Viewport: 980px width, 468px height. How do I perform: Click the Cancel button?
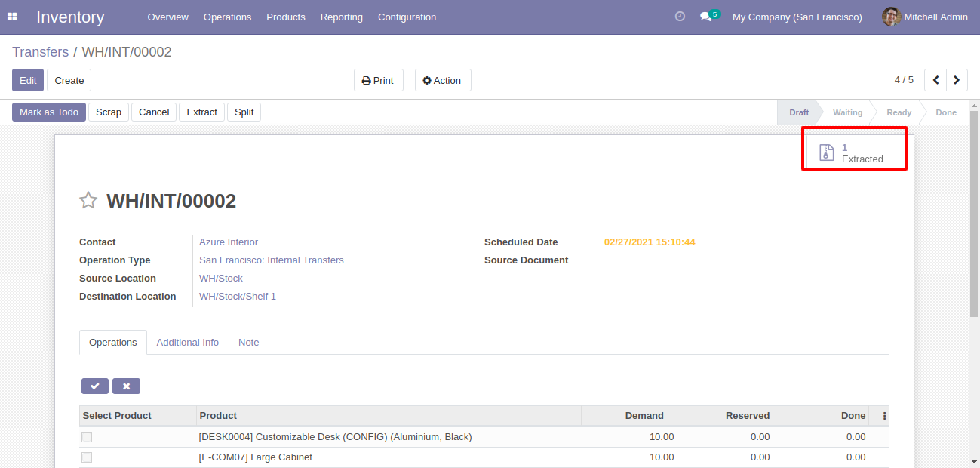point(154,112)
